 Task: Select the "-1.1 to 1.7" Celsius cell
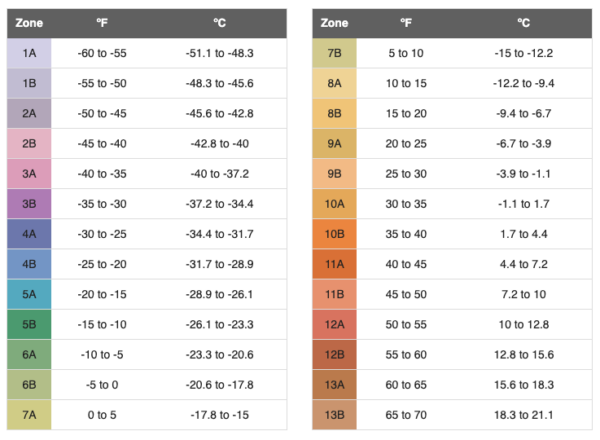(x=524, y=204)
